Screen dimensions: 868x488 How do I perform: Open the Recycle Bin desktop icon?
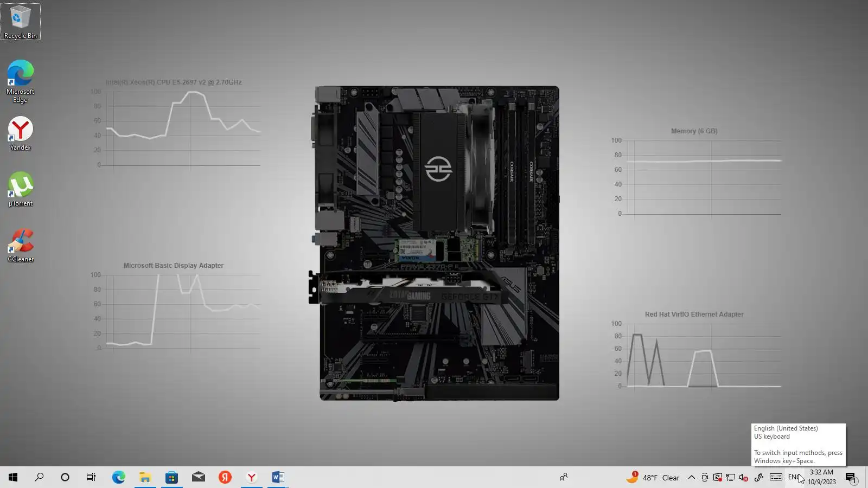pyautogui.click(x=21, y=22)
